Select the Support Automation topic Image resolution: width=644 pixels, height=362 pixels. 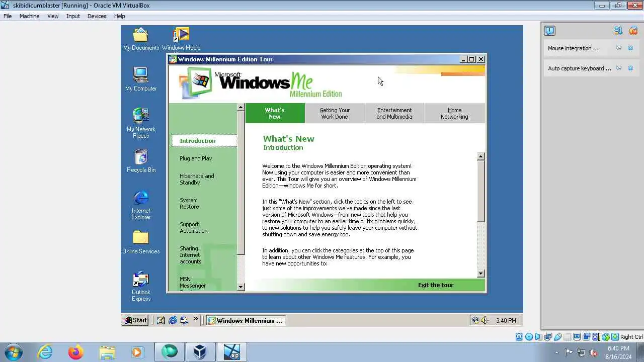click(193, 227)
